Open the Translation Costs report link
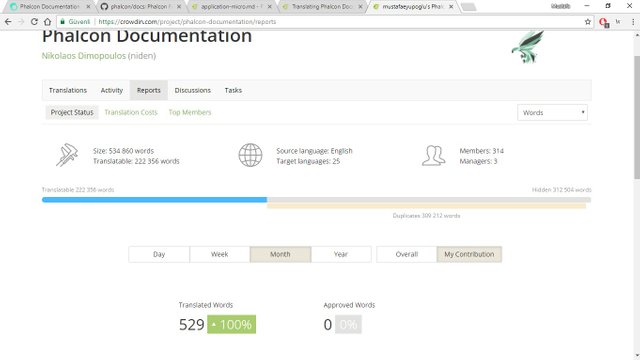Screen dimensions: 640x360 click(x=131, y=112)
